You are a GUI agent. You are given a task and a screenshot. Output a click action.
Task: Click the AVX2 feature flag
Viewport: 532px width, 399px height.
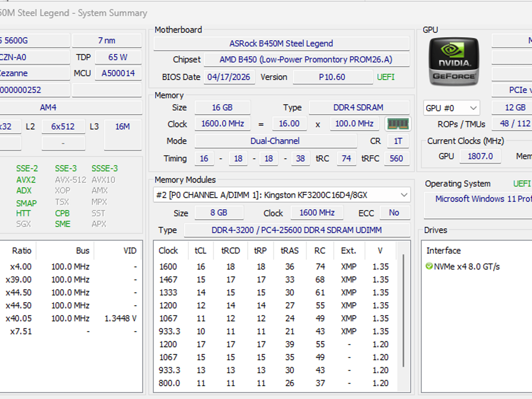(x=26, y=180)
